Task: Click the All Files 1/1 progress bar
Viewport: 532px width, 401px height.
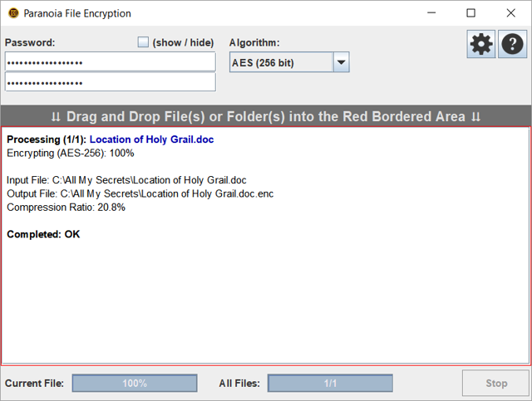Action: [330, 383]
